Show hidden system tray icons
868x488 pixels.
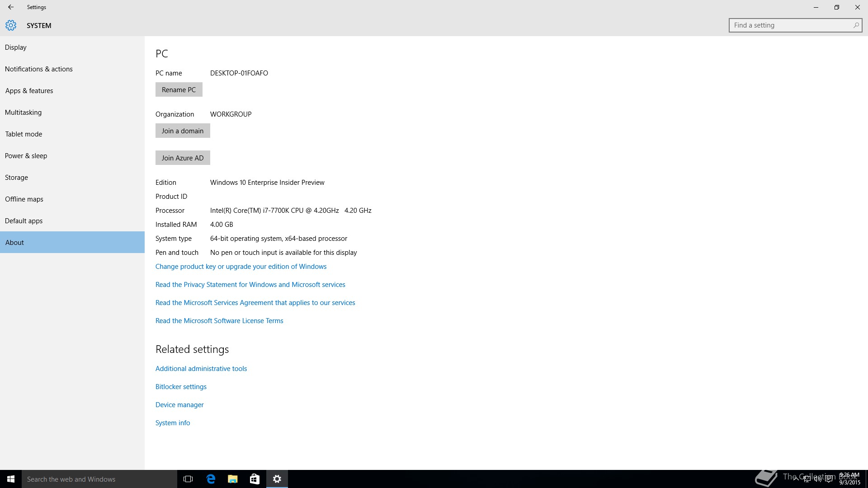tap(796, 479)
